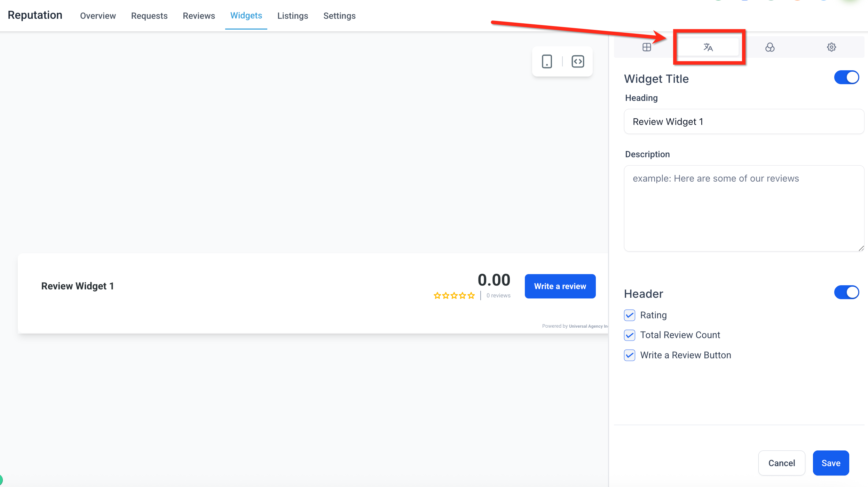Open the widget settings gear tab
The image size is (868, 487).
tap(831, 47)
